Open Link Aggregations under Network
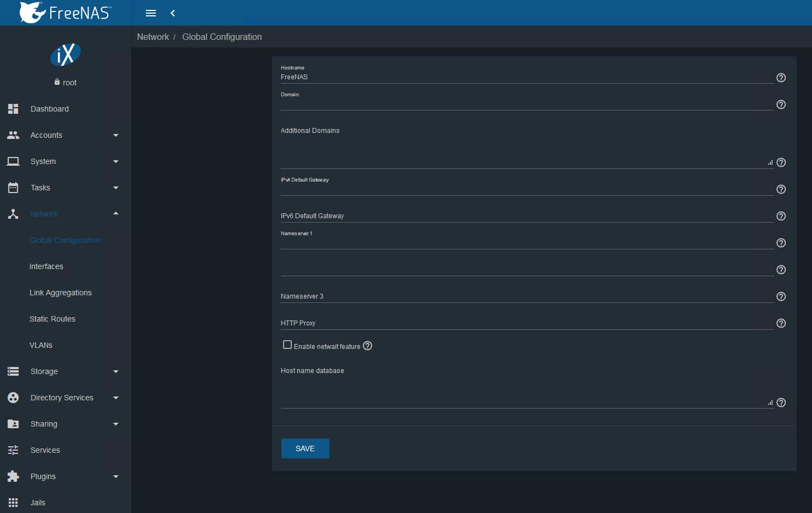The height and width of the screenshot is (513, 812). pos(61,293)
